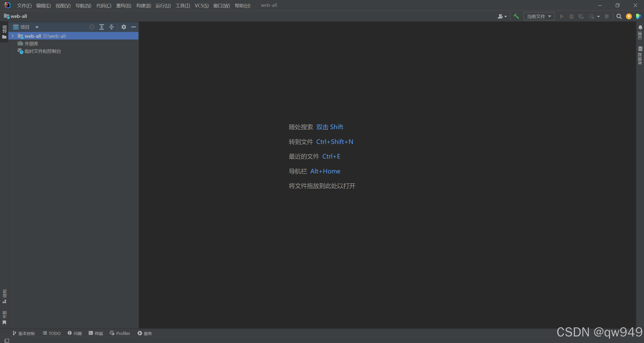This screenshot has width=644, height=343.
Task: Click the locate opened file target icon
Action: tap(92, 27)
